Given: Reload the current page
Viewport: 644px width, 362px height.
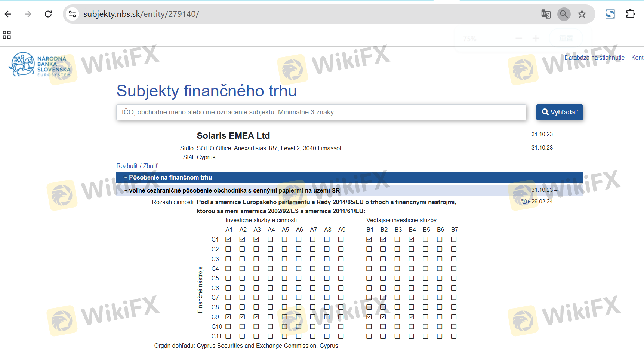Looking at the screenshot, I should coord(48,14).
